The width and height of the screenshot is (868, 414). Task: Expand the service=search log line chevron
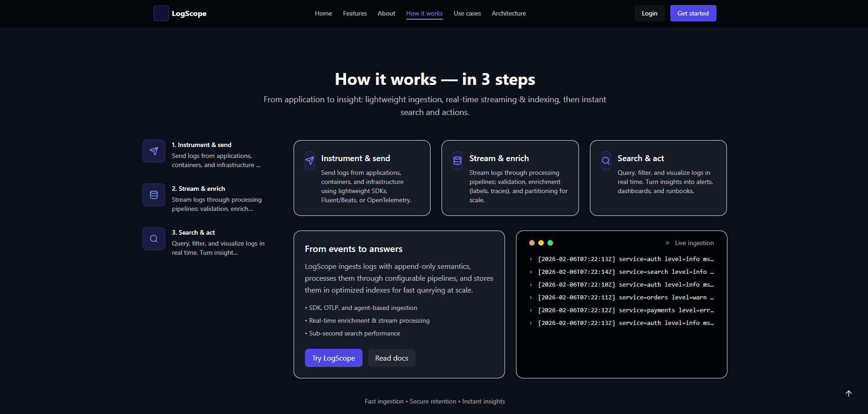click(531, 272)
